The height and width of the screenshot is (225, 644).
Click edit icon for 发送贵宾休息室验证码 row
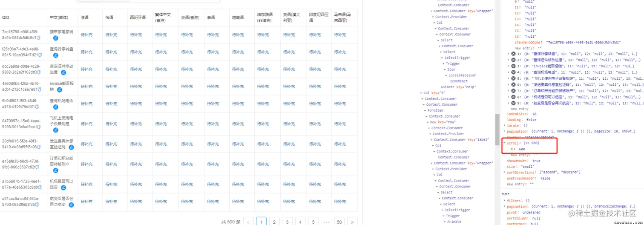tap(71, 147)
